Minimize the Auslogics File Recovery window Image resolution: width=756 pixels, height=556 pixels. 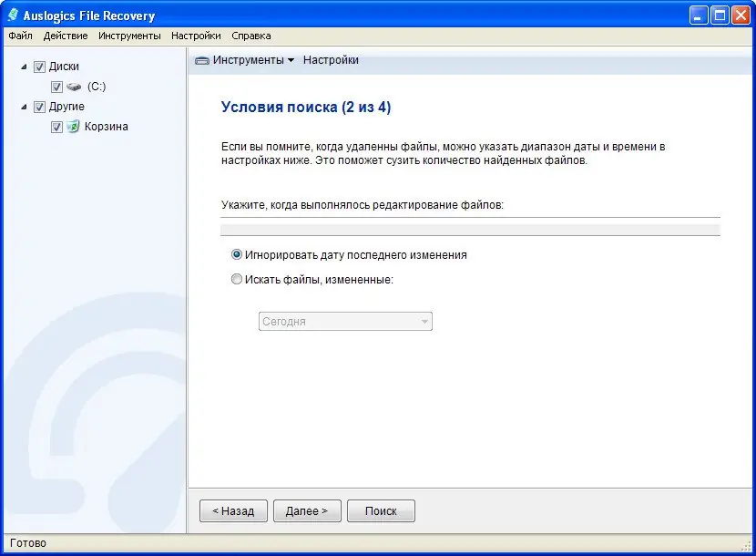click(698, 15)
